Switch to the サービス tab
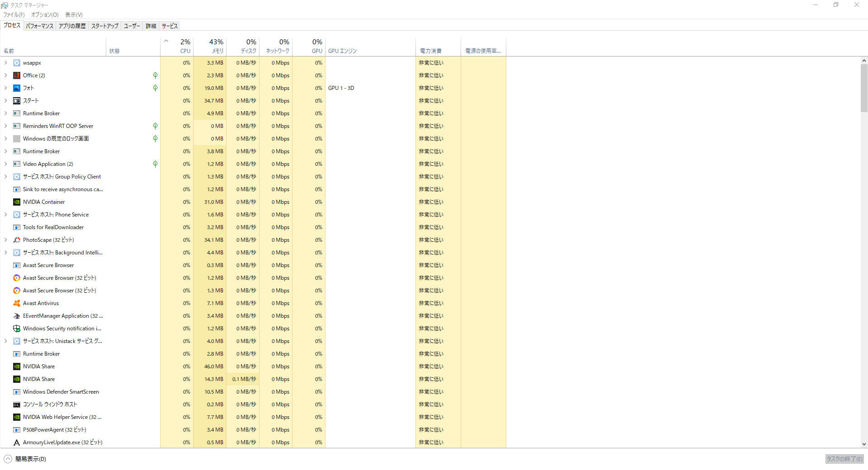868x470 pixels. coord(170,26)
